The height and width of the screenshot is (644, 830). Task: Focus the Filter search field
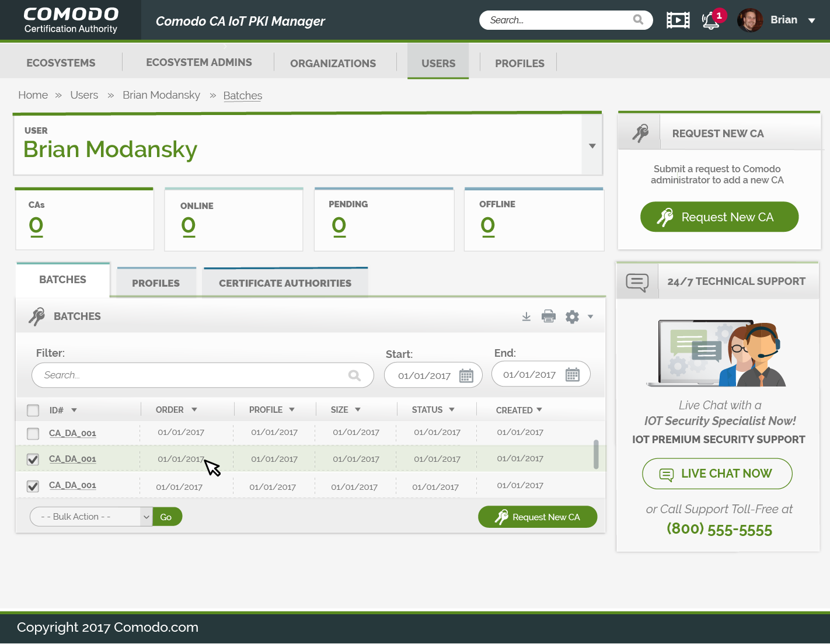(x=203, y=375)
